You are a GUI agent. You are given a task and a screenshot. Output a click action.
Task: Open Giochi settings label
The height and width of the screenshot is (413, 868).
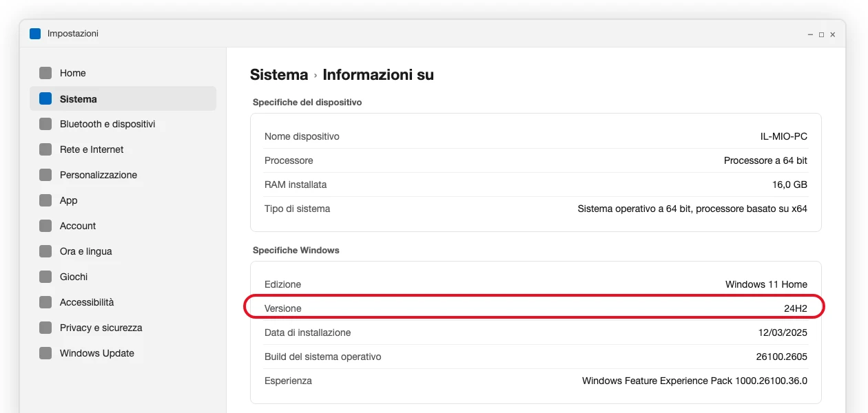point(74,277)
